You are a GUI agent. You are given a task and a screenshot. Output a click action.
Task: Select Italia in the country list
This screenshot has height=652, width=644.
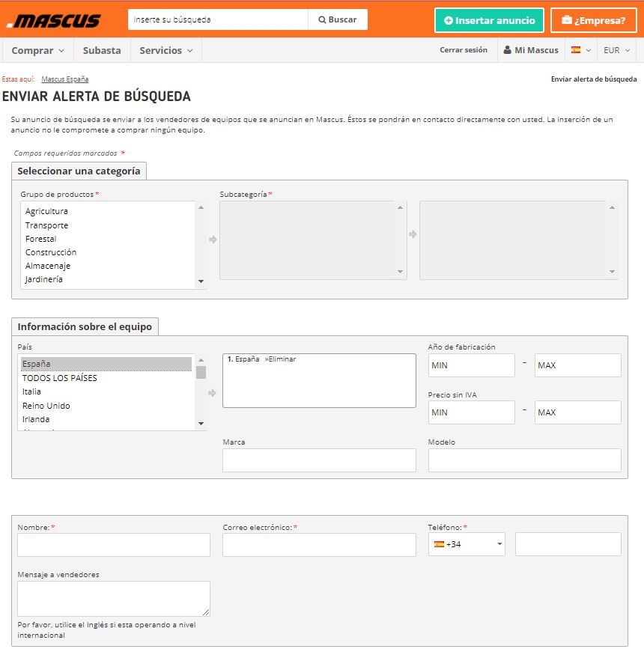(31, 391)
